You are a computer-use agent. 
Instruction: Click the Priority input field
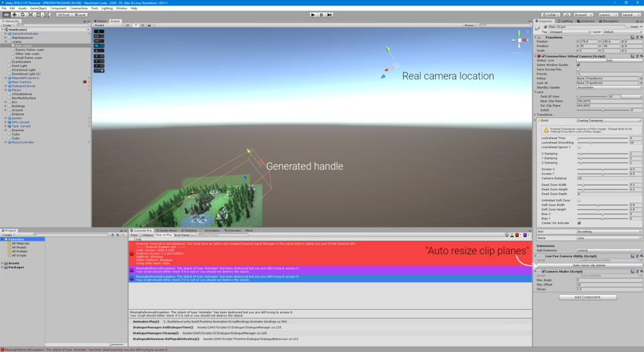click(609, 74)
